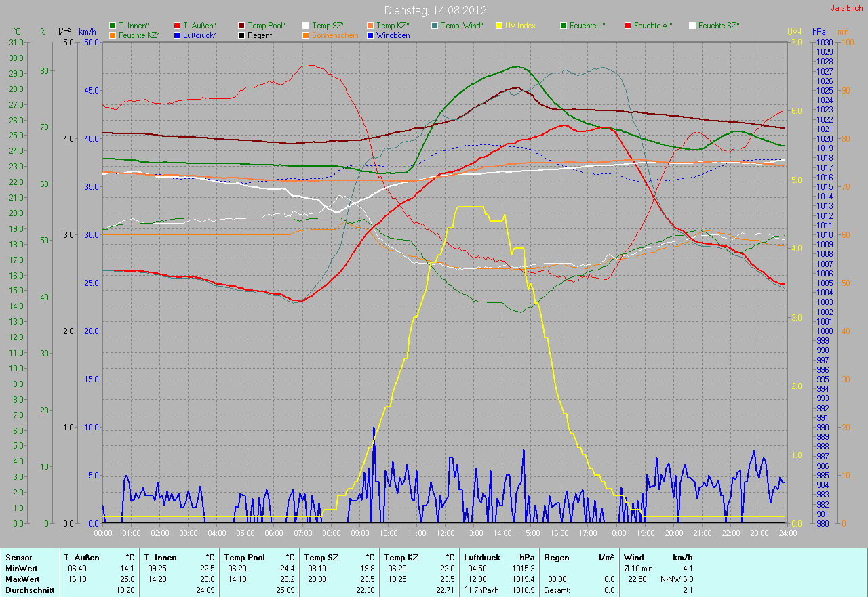Click the blue Luftdruck legend square
Viewport: 868px width, 597px height.
pyautogui.click(x=177, y=35)
